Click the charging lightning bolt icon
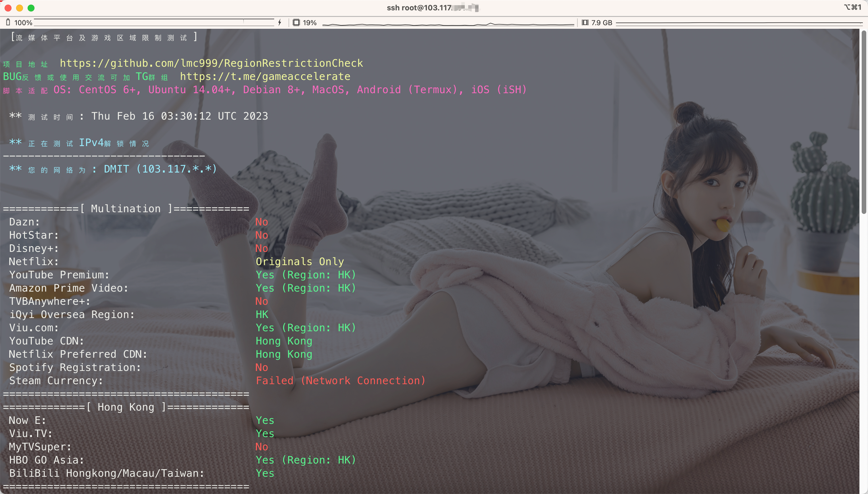 [x=280, y=22]
